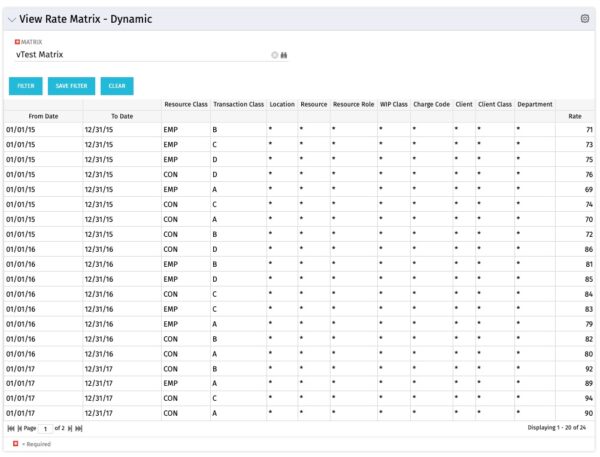Select rate value 70 cell
The image size is (600, 457).
pyautogui.click(x=575, y=219)
